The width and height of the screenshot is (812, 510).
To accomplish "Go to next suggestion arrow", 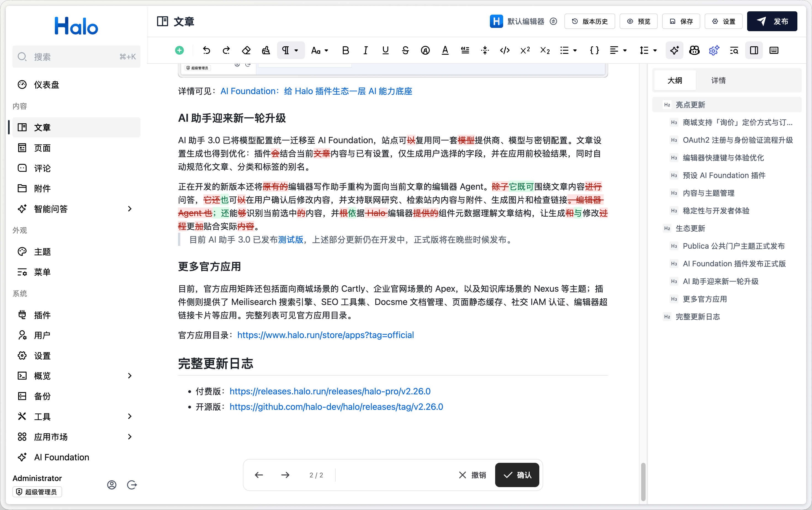I will coord(285,475).
